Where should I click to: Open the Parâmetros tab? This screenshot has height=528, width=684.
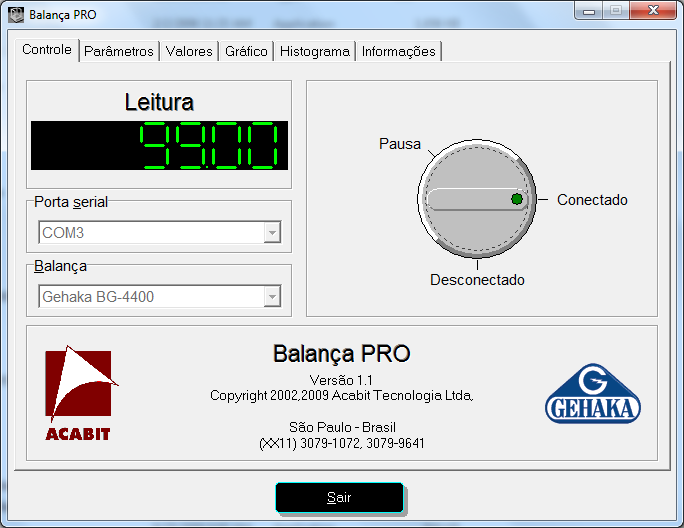coord(119,51)
